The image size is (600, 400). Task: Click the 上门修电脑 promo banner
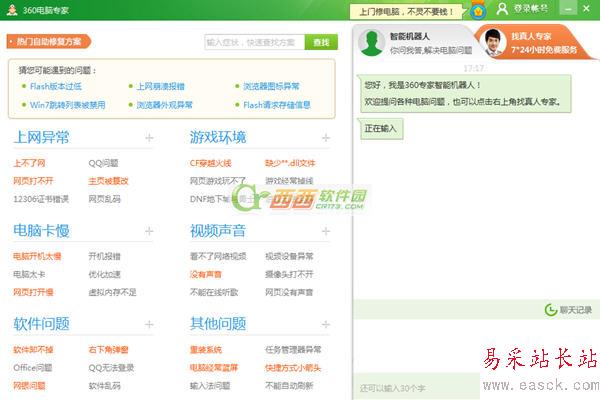(x=406, y=11)
